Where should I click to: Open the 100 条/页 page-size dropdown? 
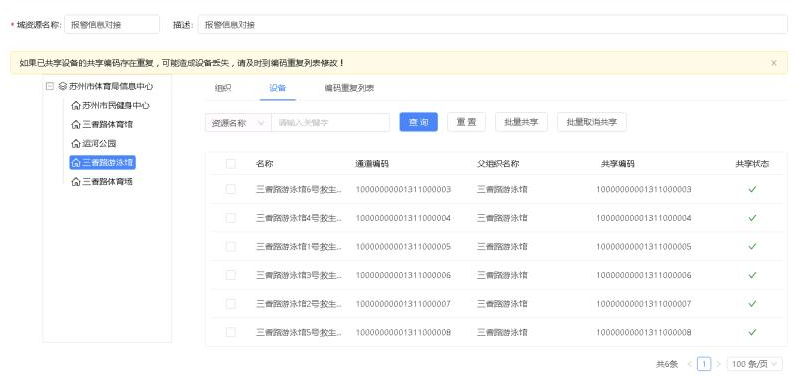[x=755, y=364]
